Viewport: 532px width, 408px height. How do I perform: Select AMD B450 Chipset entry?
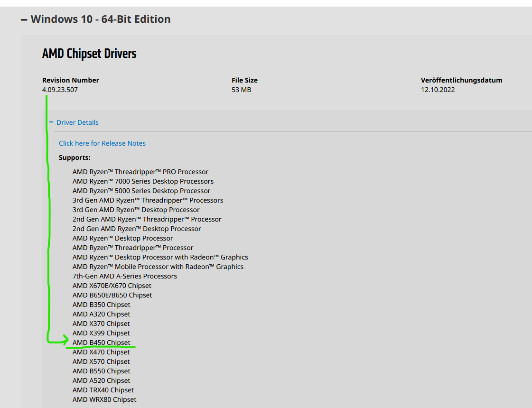point(102,343)
